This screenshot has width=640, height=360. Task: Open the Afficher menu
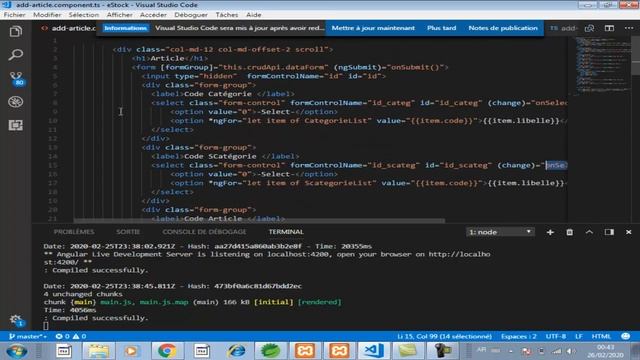(119, 15)
